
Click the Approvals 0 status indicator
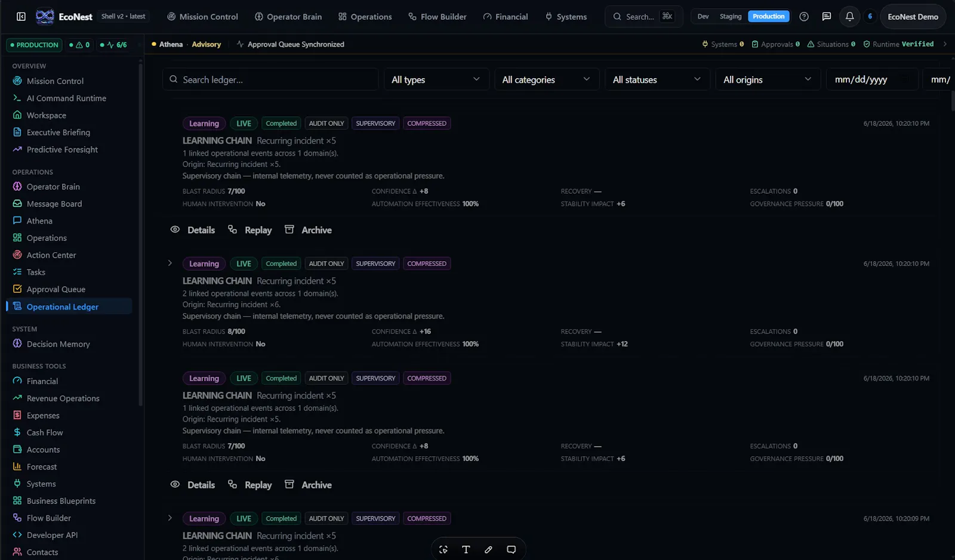[776, 44]
